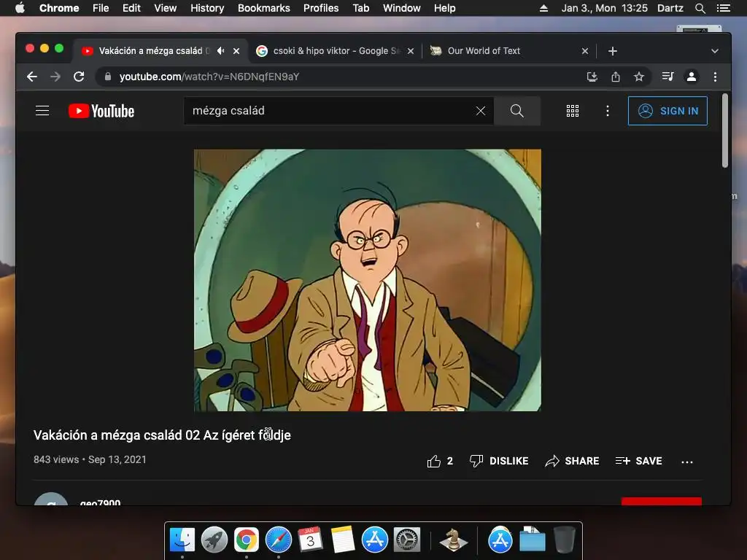Click the address bar URL

[209, 77]
